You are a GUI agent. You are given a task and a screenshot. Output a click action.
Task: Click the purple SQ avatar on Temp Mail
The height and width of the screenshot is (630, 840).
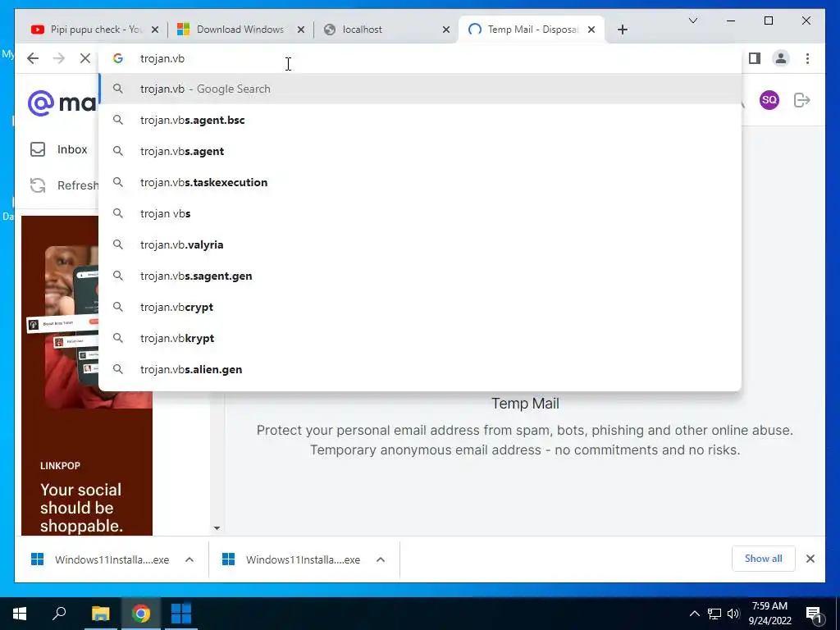tap(769, 99)
